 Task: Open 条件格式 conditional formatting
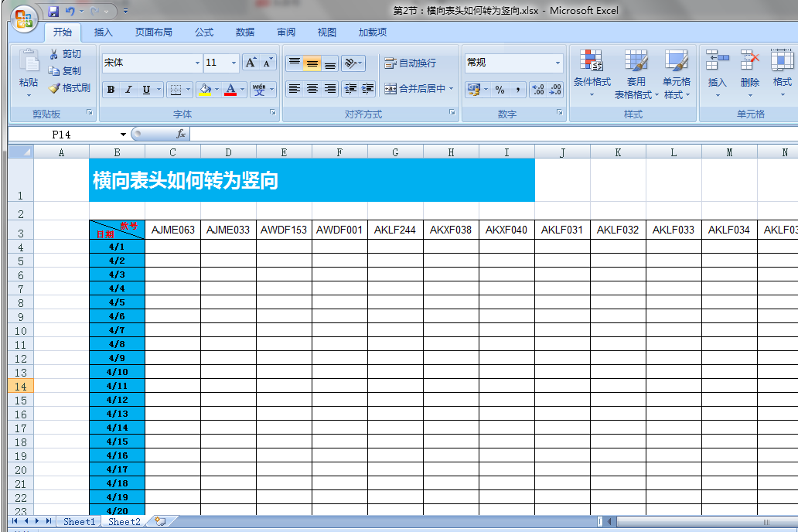coord(592,73)
